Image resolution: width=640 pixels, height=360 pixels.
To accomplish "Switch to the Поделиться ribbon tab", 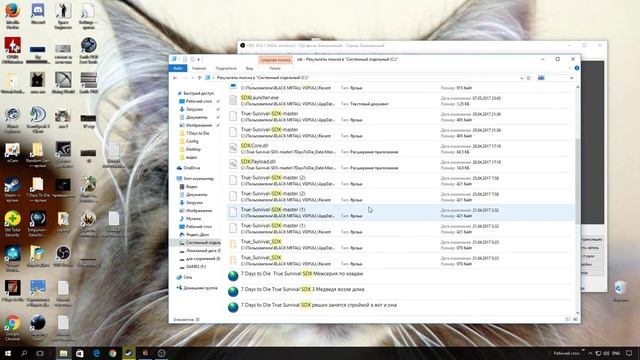I will 226,68.
